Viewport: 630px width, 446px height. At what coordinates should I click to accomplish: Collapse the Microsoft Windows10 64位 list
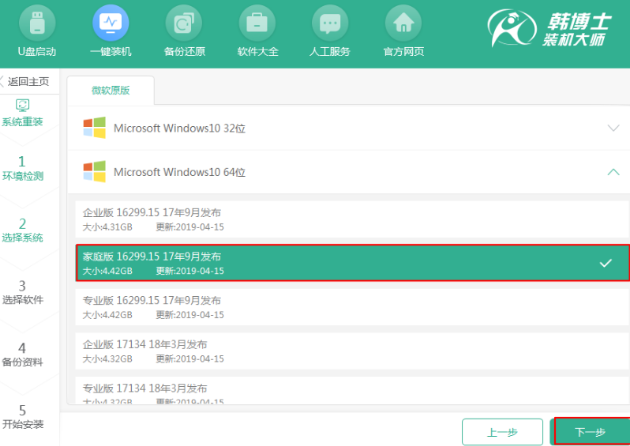[x=613, y=172]
